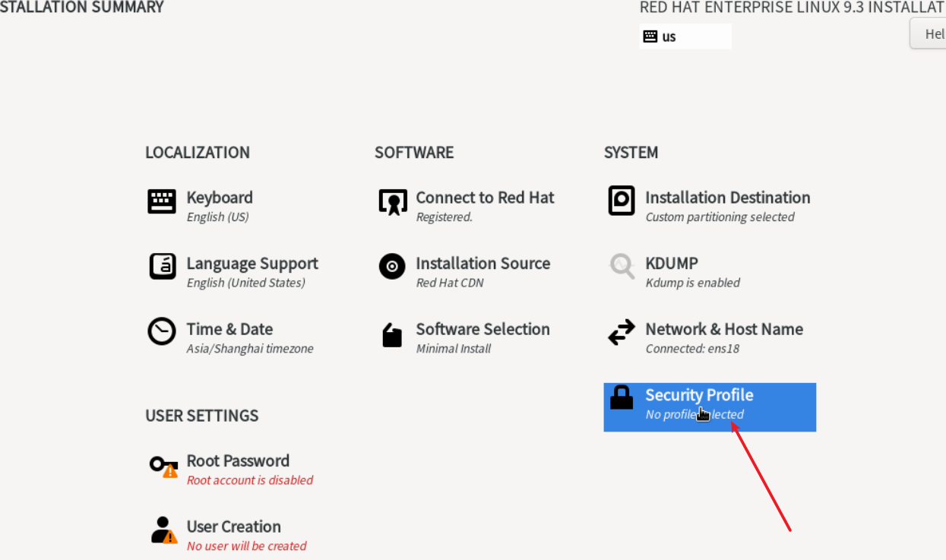
Task: Click the 'No user will be created' warning
Action: 247,546
